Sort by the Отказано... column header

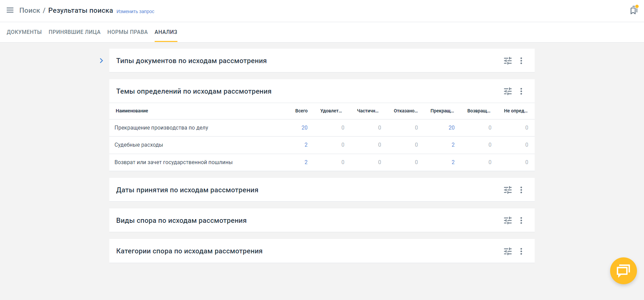tap(406, 111)
